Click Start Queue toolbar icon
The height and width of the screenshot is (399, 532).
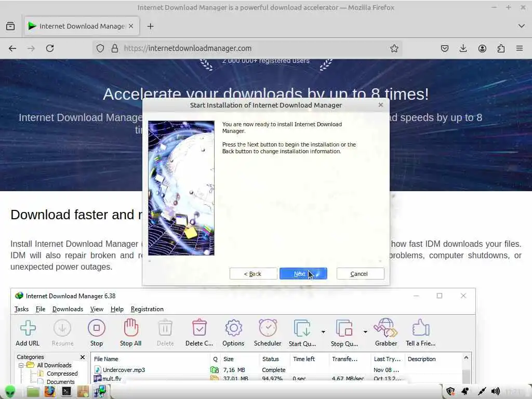(x=302, y=333)
